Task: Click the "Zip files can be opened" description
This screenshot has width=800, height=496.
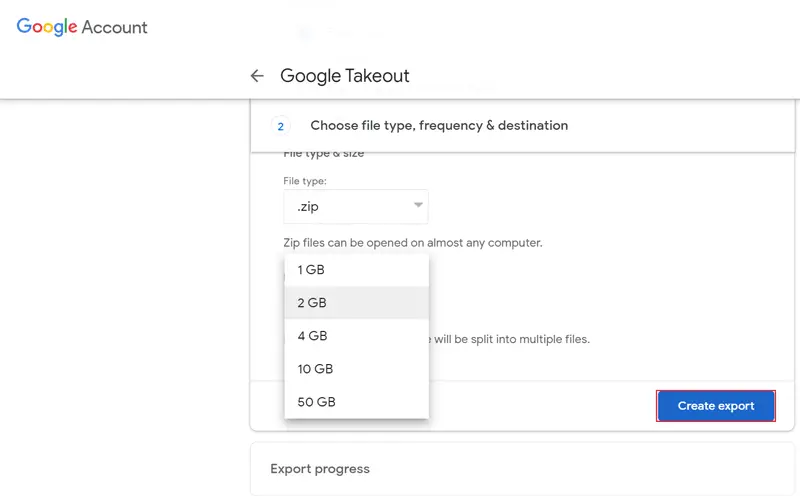Action: [x=412, y=243]
